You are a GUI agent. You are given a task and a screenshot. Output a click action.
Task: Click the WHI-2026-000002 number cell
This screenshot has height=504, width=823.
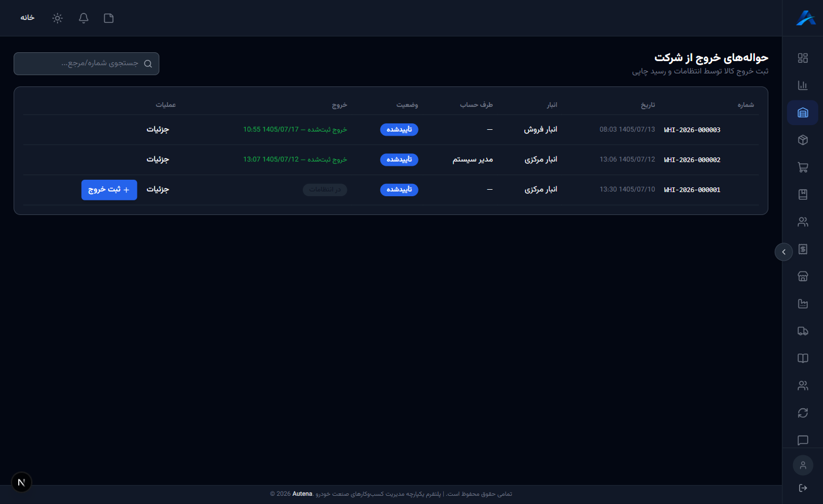(x=692, y=160)
